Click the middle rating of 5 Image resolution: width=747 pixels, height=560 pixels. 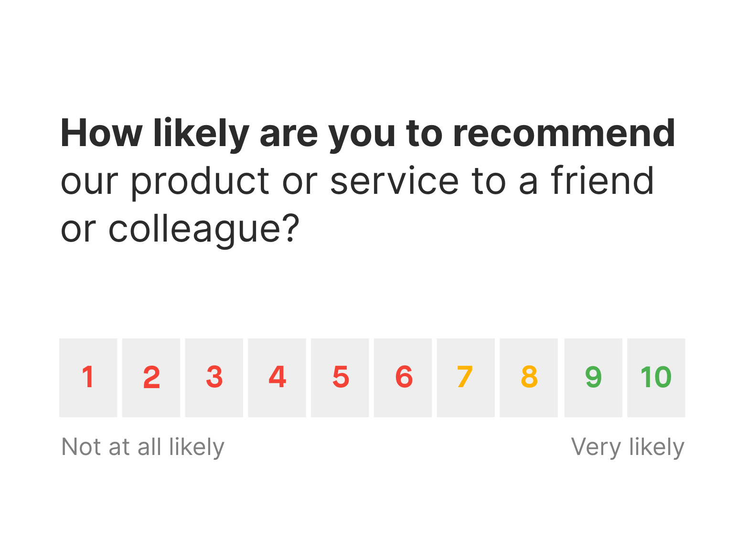click(340, 378)
